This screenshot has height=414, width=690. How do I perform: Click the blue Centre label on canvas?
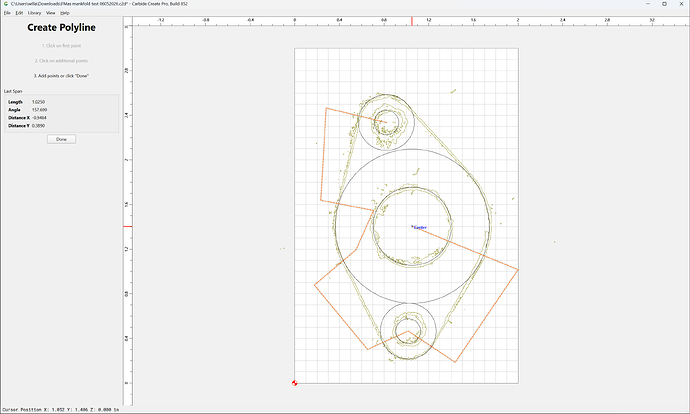tap(420, 227)
